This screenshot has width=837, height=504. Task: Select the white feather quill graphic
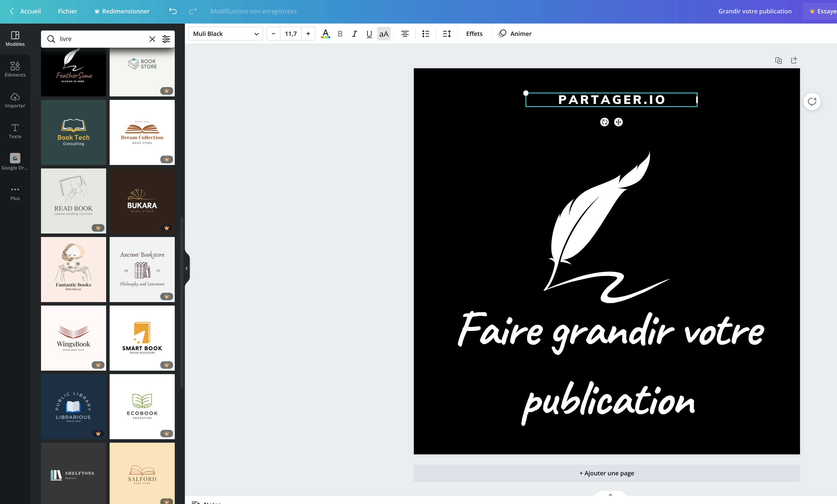pyautogui.click(x=607, y=227)
